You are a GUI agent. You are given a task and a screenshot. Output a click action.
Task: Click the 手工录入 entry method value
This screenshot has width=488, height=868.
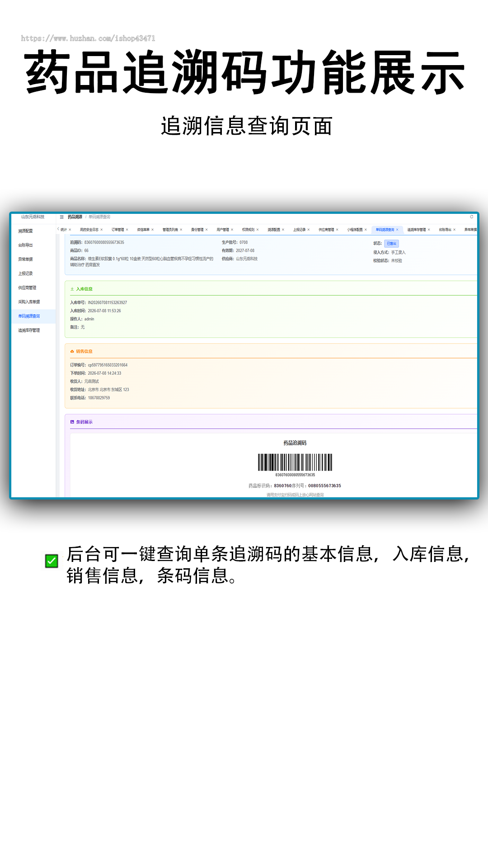(399, 253)
